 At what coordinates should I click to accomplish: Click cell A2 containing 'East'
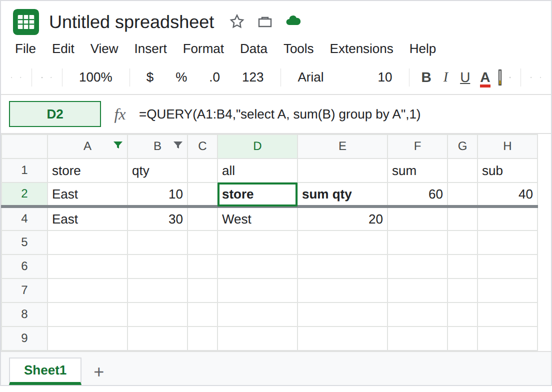[x=87, y=194]
